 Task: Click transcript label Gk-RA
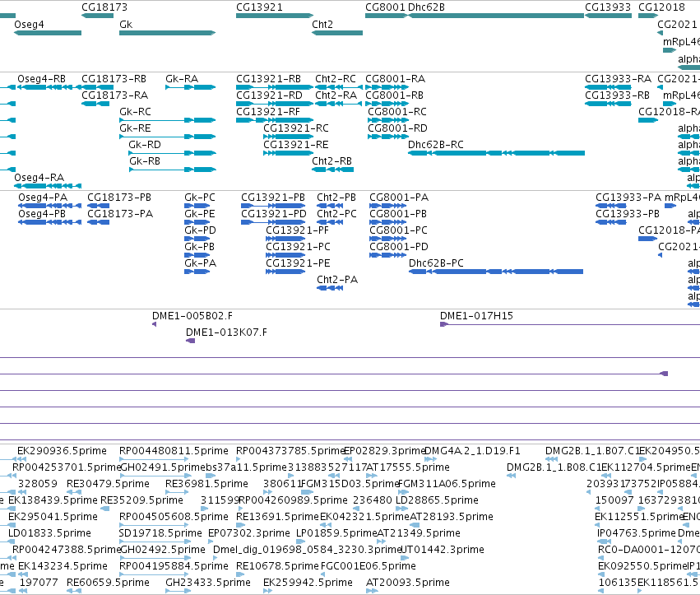[x=182, y=79]
